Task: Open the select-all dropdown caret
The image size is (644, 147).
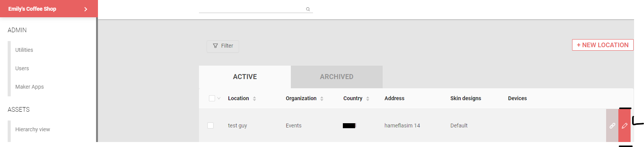Action: (219, 98)
